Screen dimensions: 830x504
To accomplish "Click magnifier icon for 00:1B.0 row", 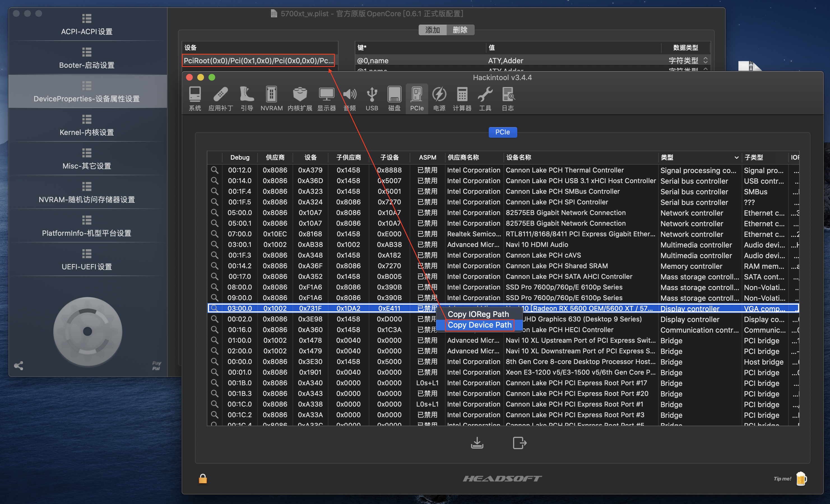I will click(214, 383).
